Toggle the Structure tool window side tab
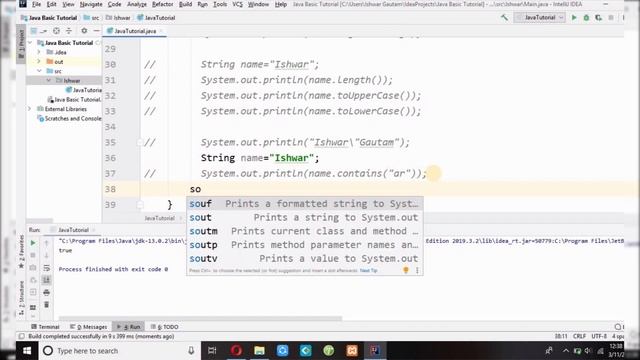This screenshot has width=640, height=360. (x=21, y=298)
